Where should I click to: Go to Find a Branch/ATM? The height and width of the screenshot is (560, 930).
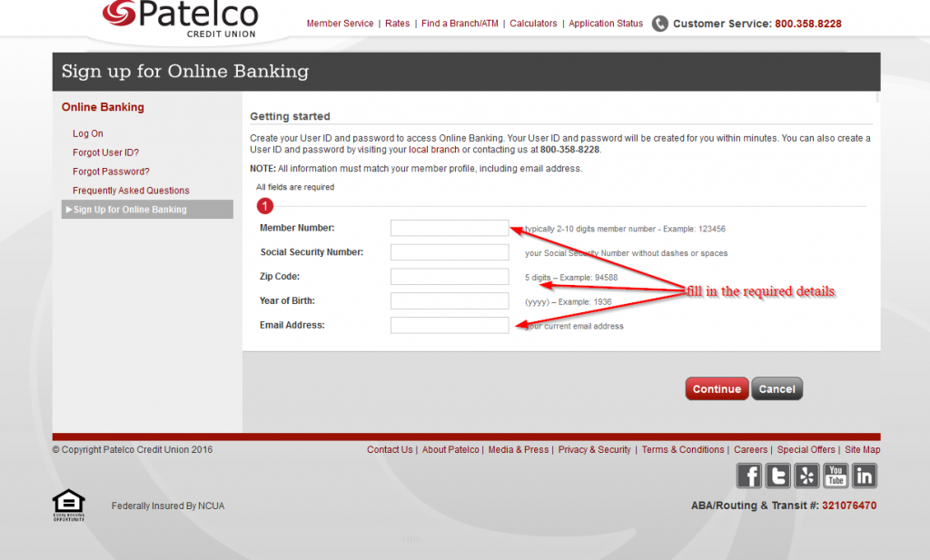click(x=460, y=24)
